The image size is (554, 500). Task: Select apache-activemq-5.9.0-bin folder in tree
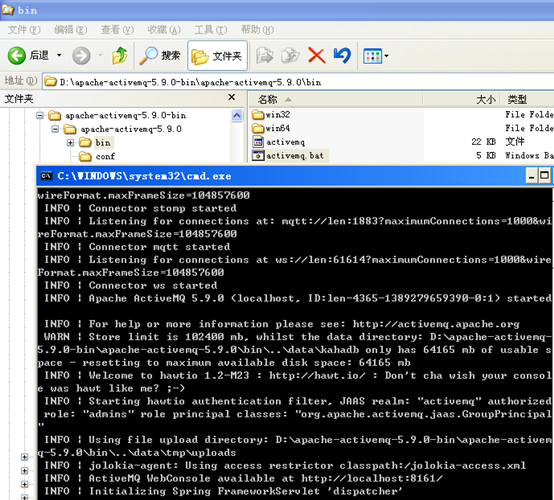[125, 116]
